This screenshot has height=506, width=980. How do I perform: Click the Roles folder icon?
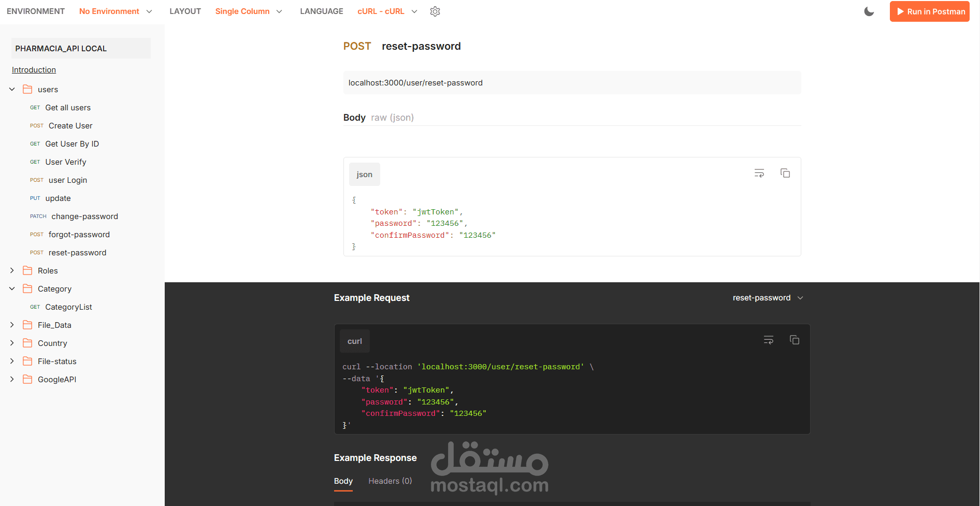tap(27, 270)
